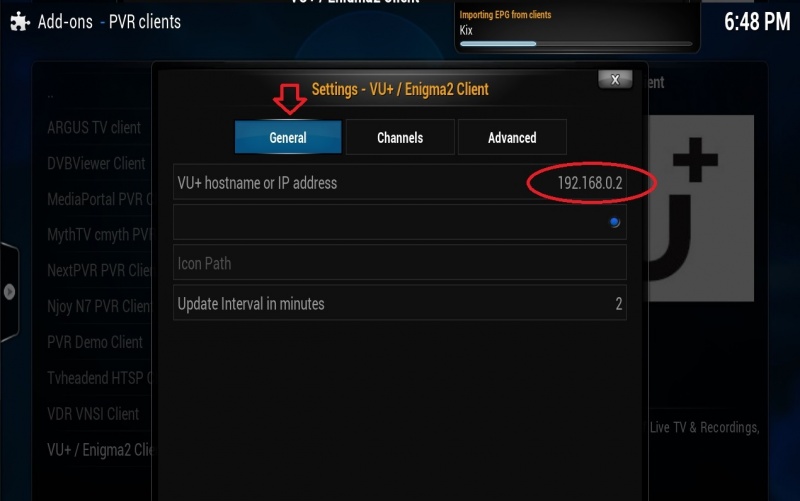Switch to the General tab
Image resolution: width=800 pixels, height=501 pixels.
point(288,137)
